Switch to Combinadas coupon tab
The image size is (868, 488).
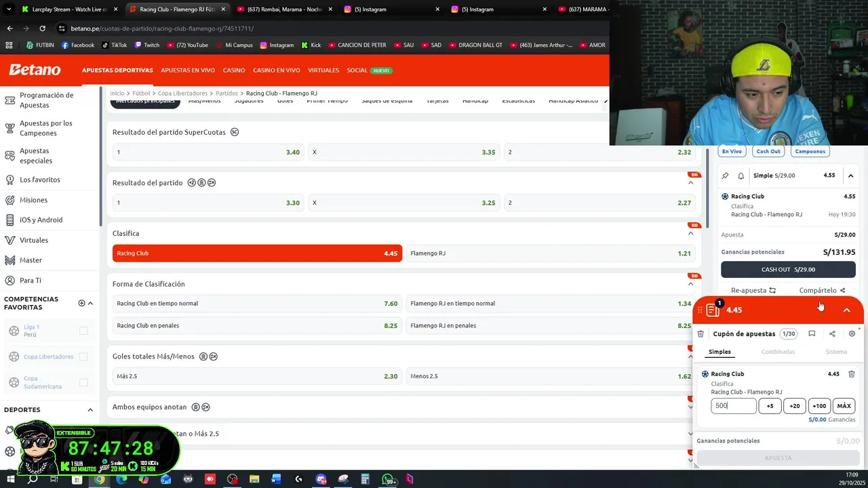[x=778, y=352]
